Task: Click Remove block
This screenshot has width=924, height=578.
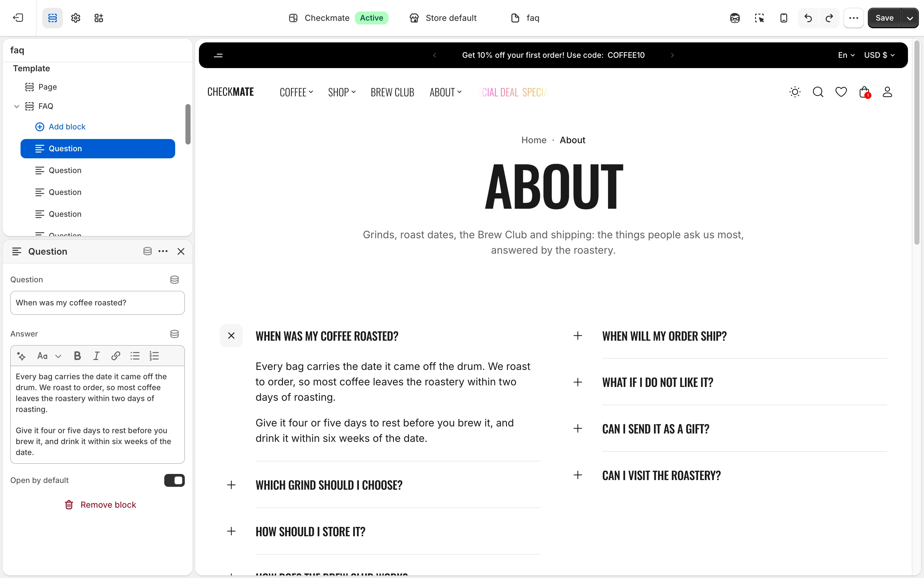Action: pyautogui.click(x=100, y=505)
